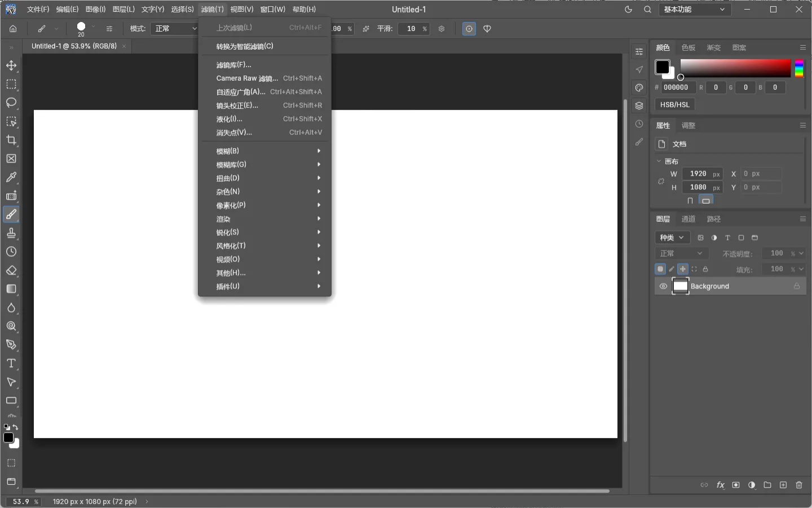Expand the 不透明度 opacity dropdown arrow
The image size is (812, 508).
coord(801,253)
